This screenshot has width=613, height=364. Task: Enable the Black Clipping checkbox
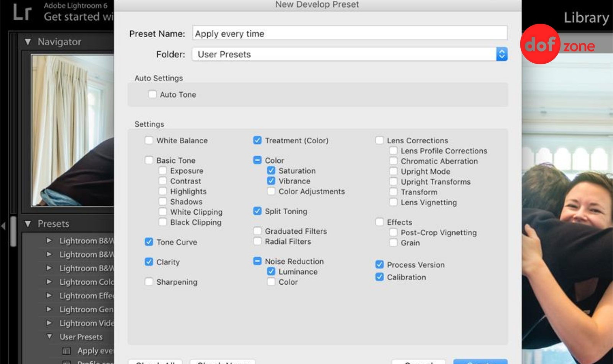(163, 222)
